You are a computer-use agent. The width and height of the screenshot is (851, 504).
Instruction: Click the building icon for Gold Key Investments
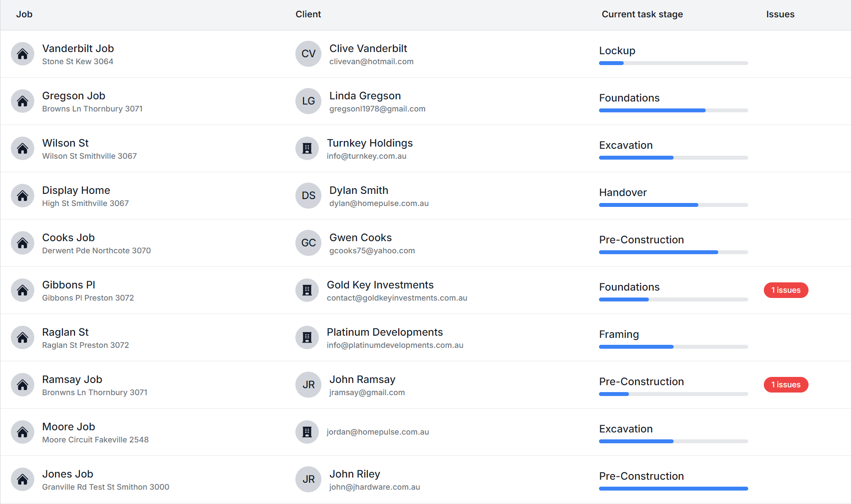pyautogui.click(x=307, y=290)
